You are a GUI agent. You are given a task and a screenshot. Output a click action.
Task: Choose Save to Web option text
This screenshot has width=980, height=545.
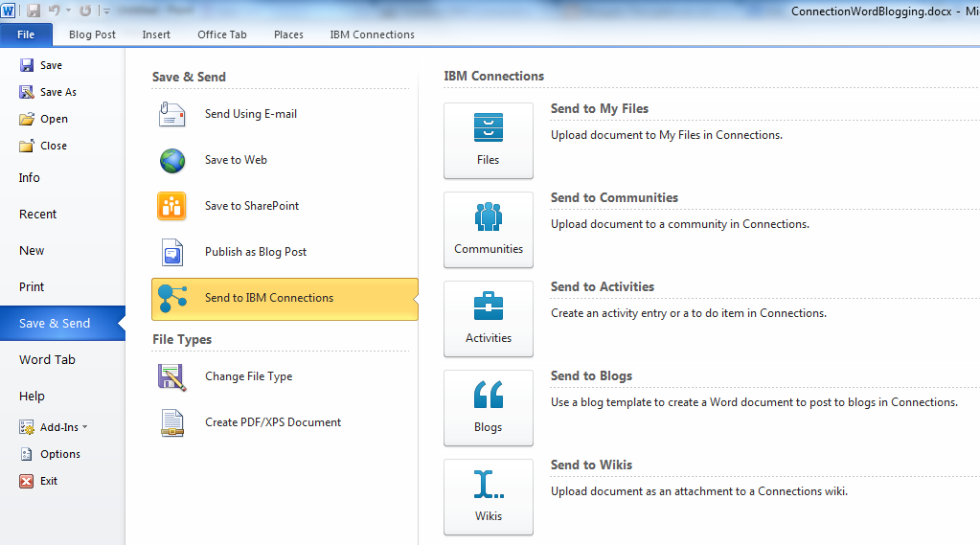[x=236, y=160]
